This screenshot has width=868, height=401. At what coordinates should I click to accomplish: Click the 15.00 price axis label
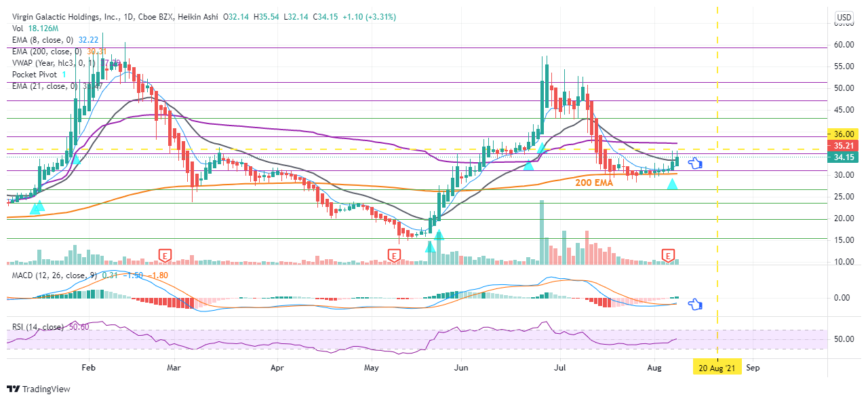[x=844, y=240]
